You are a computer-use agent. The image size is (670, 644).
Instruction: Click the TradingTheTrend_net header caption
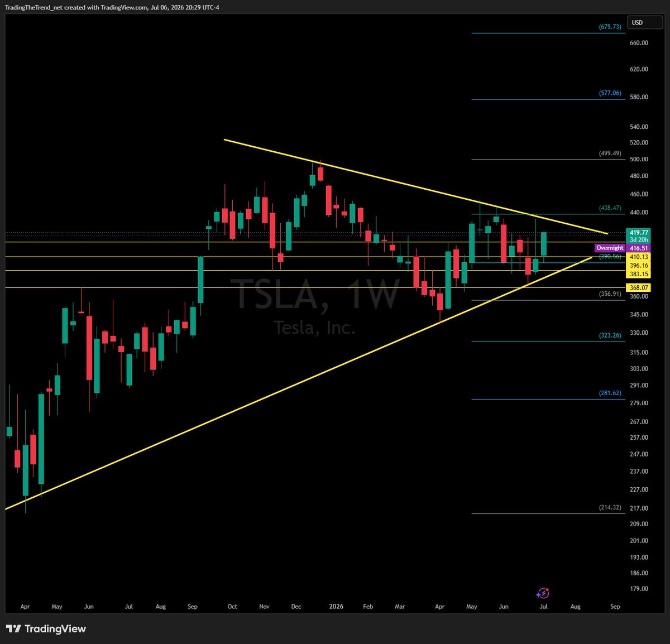tap(113, 7)
